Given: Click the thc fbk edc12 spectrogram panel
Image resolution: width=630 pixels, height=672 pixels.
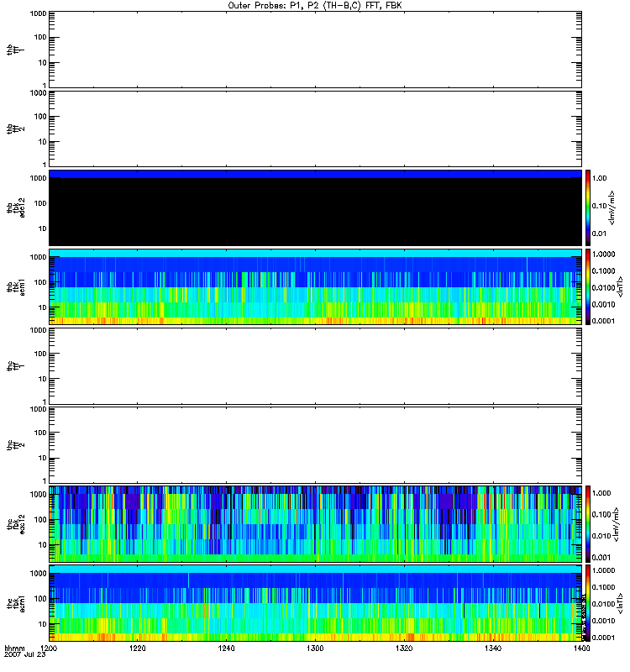Looking at the screenshot, I should click(x=314, y=524).
